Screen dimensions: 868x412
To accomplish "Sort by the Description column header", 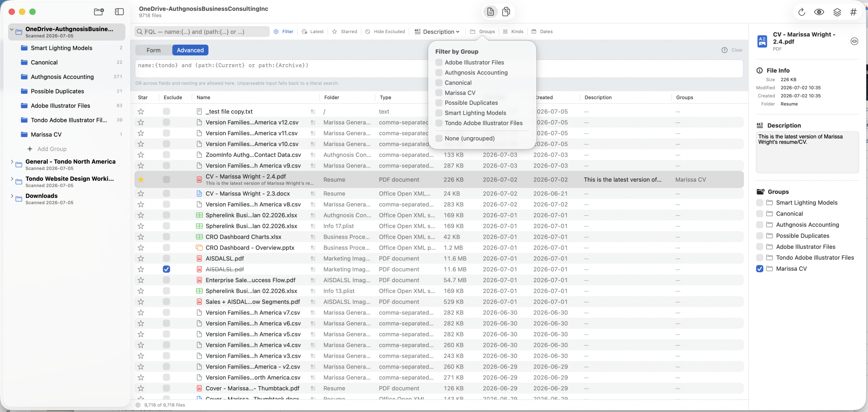I will coord(598,97).
